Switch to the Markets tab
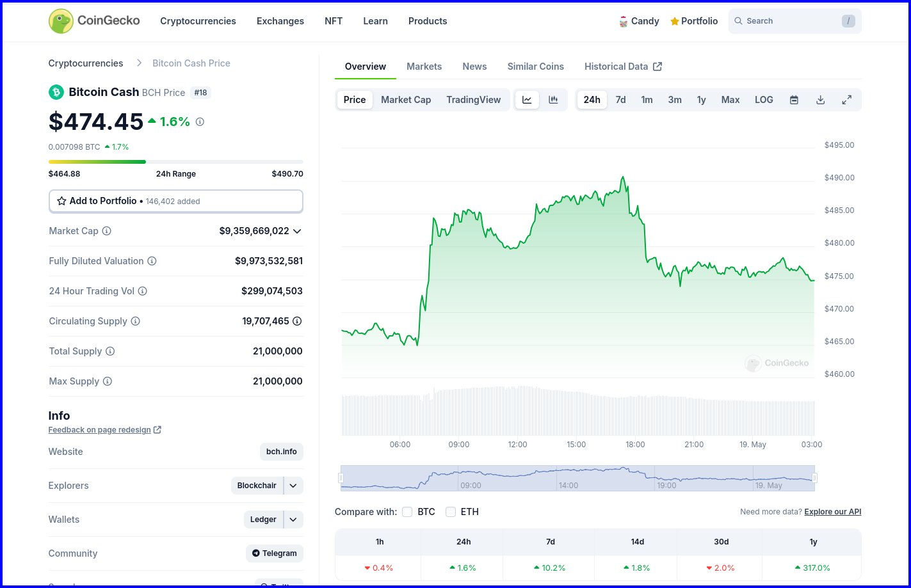Screen dimensions: 911x588 424,67
